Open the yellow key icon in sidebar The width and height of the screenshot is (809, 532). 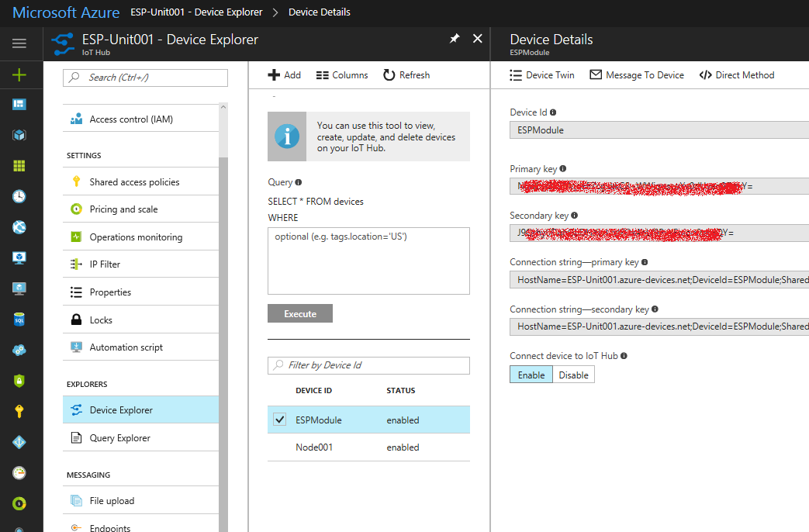tap(19, 411)
